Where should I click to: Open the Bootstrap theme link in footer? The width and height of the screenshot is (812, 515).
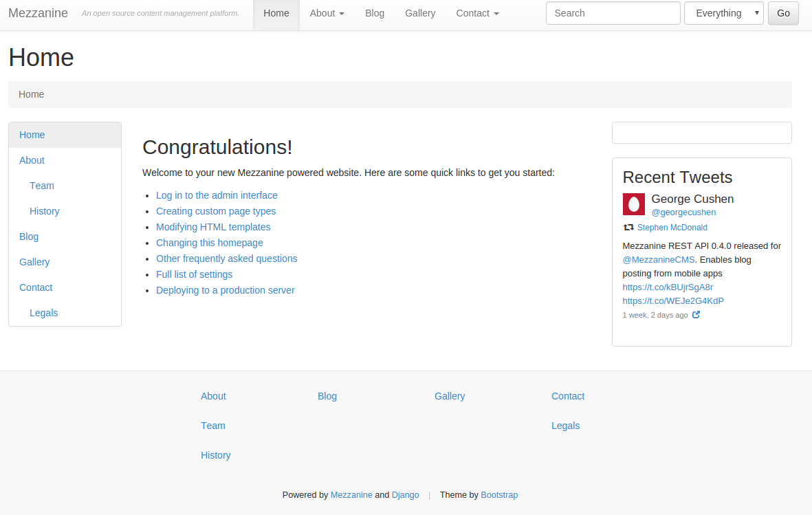(499, 495)
